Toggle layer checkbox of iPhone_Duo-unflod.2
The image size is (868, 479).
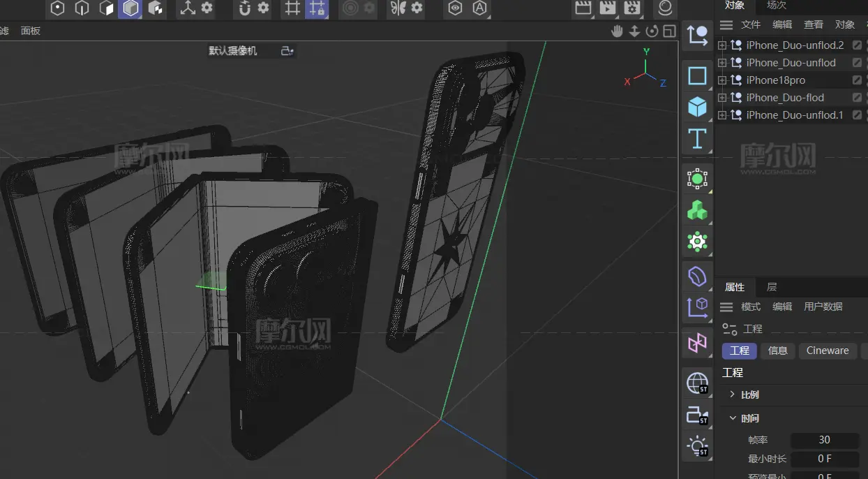857,45
